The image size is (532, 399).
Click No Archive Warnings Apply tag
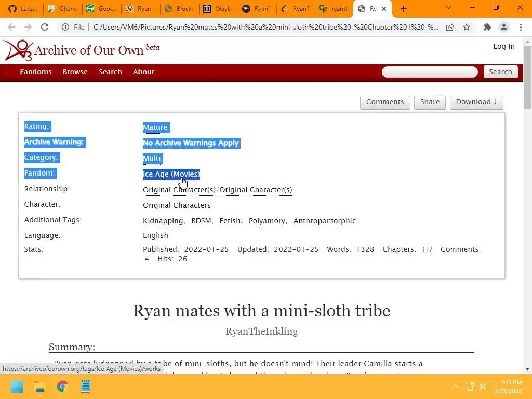pos(191,143)
